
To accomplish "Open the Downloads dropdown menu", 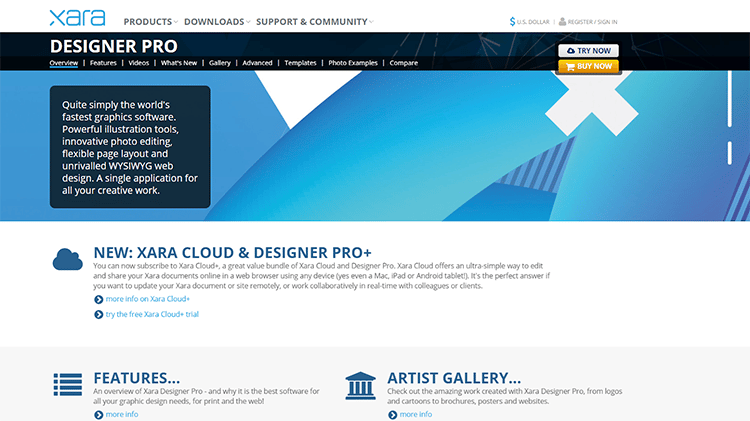I will point(217,21).
